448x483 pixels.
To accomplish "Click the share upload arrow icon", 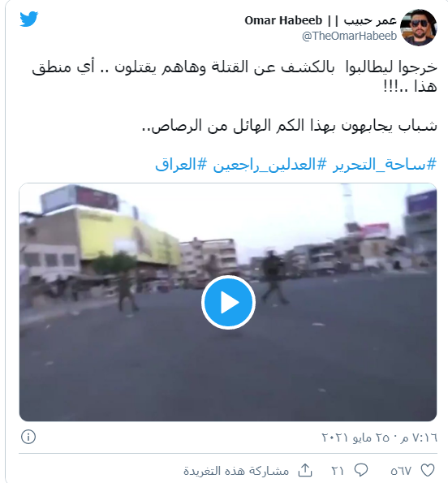I will coord(305,470).
